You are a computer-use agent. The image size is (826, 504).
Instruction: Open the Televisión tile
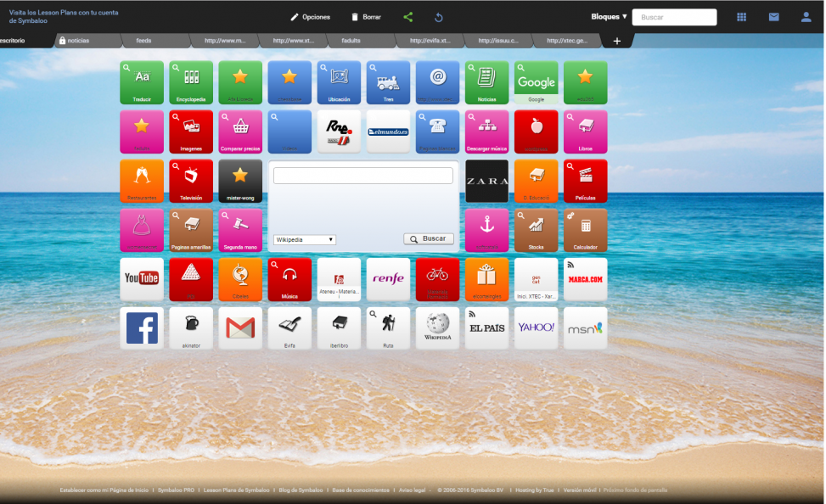[x=191, y=181]
